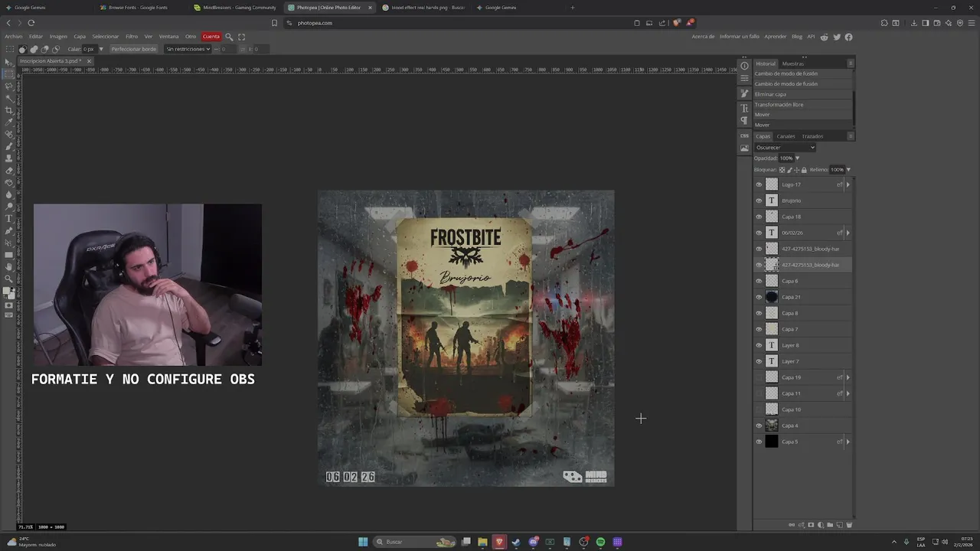Delete layer with the trash icon

(x=849, y=525)
